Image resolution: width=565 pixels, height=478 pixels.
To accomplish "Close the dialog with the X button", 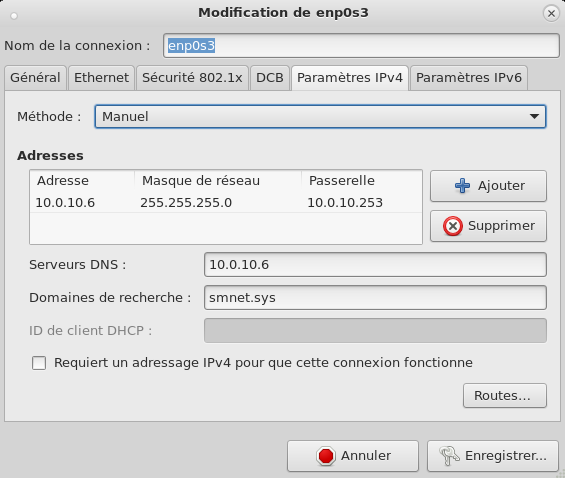I will pyautogui.click(x=551, y=14).
